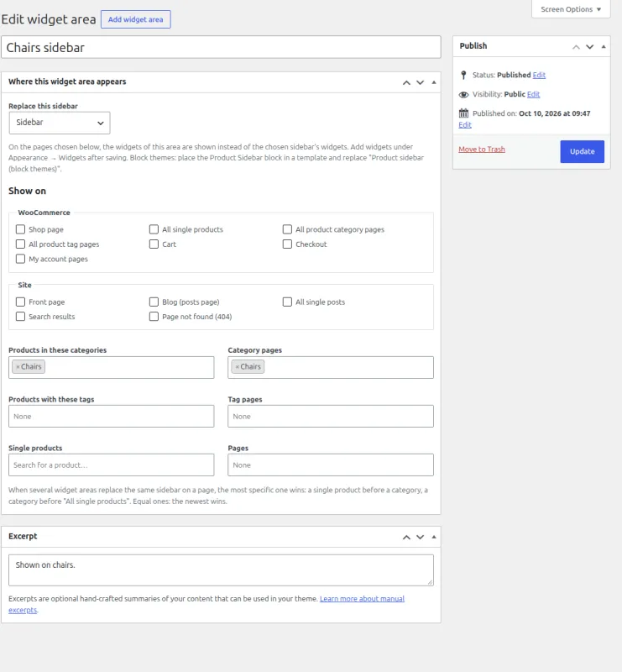
Task: Enable the Cart checkbox
Action: point(154,244)
